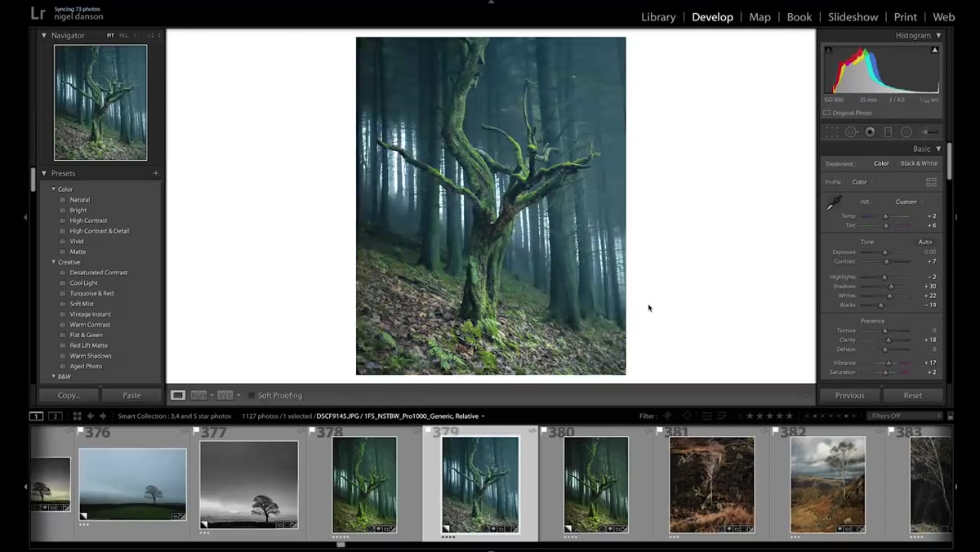Pick the White Balance eyedropper tool

[x=834, y=203]
